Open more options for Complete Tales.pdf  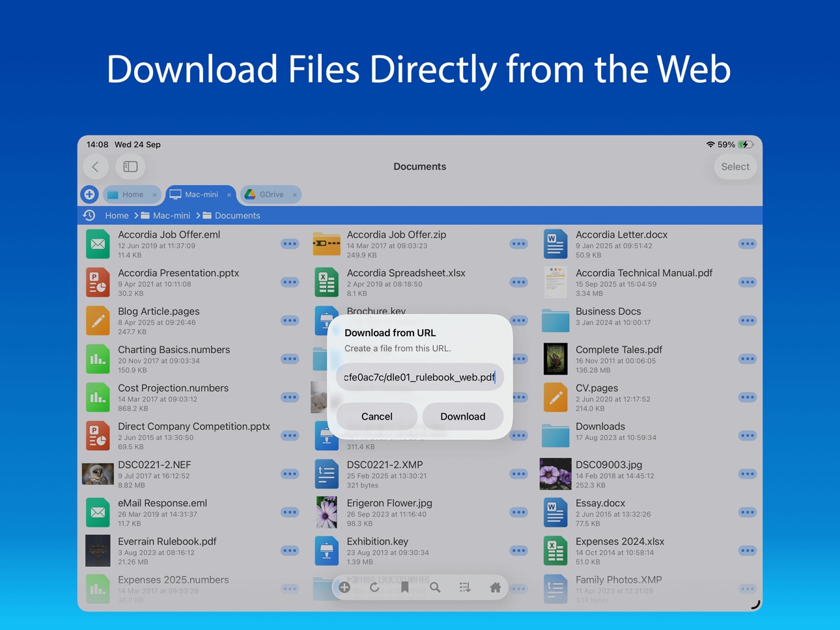coord(748,359)
